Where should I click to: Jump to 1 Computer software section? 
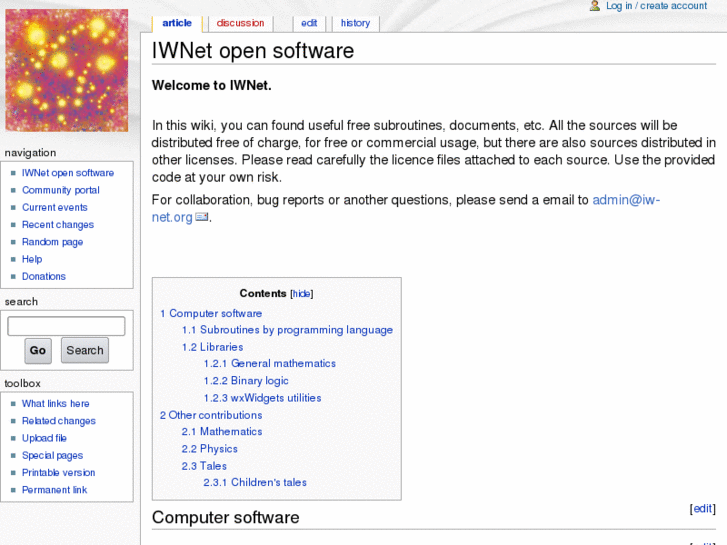point(211,314)
